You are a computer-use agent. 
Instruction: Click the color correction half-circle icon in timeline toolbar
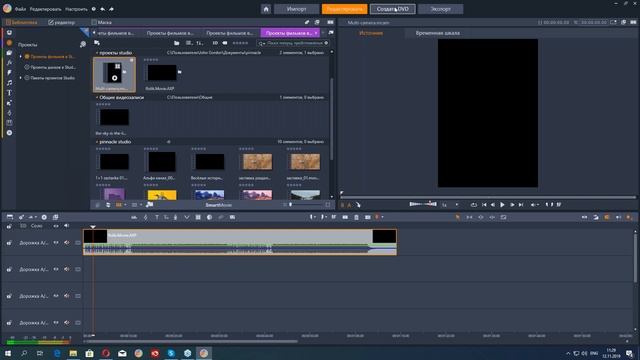click(x=209, y=217)
